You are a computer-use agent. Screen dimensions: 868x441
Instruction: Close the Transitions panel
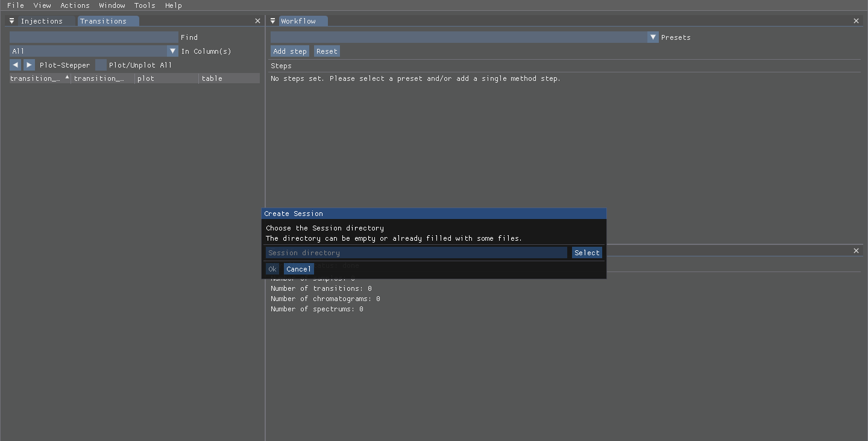[257, 21]
